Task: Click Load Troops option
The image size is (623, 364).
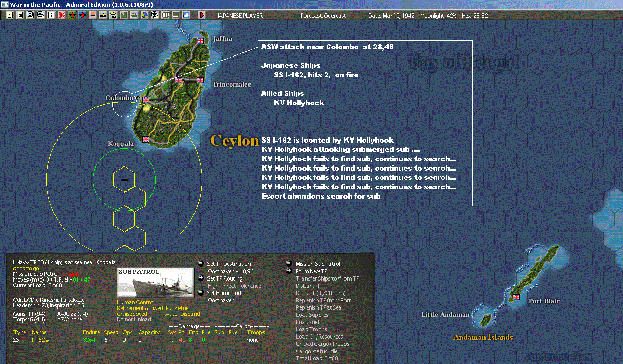Action: tap(311, 329)
